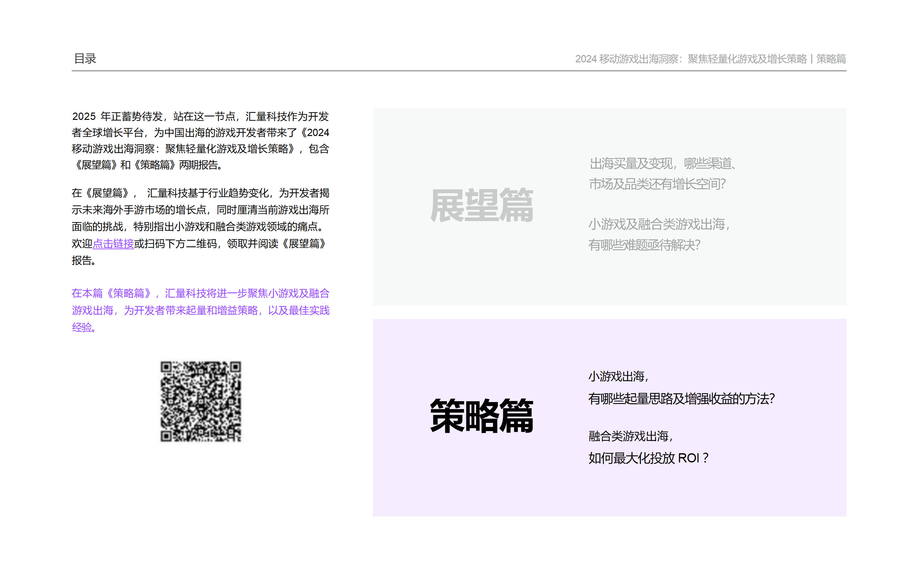Click text 融合类游戏出海，
The height and width of the screenshot is (588, 918).
(631, 436)
